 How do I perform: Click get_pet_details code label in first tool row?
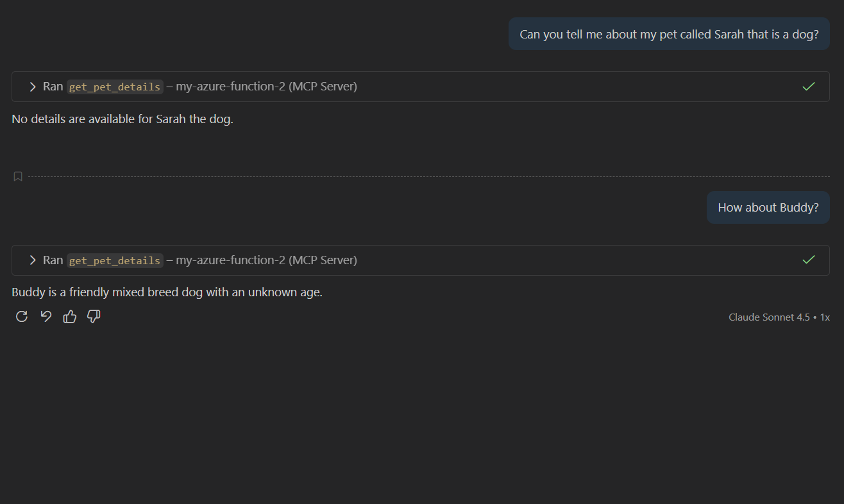(x=115, y=87)
